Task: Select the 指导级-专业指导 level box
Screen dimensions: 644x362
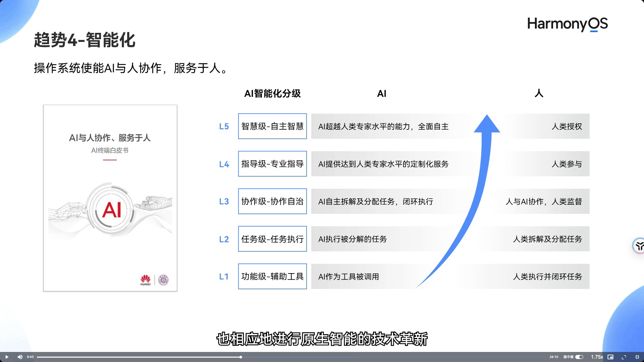Action: point(272,164)
